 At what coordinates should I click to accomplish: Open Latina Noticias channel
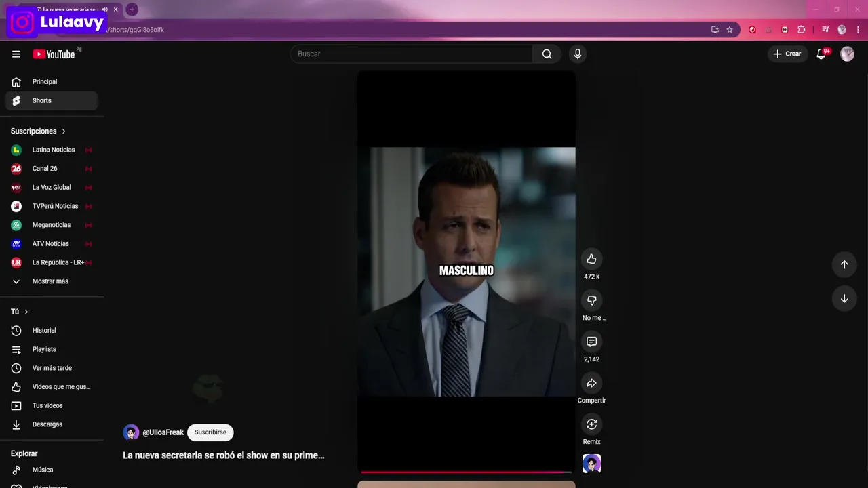pos(52,150)
